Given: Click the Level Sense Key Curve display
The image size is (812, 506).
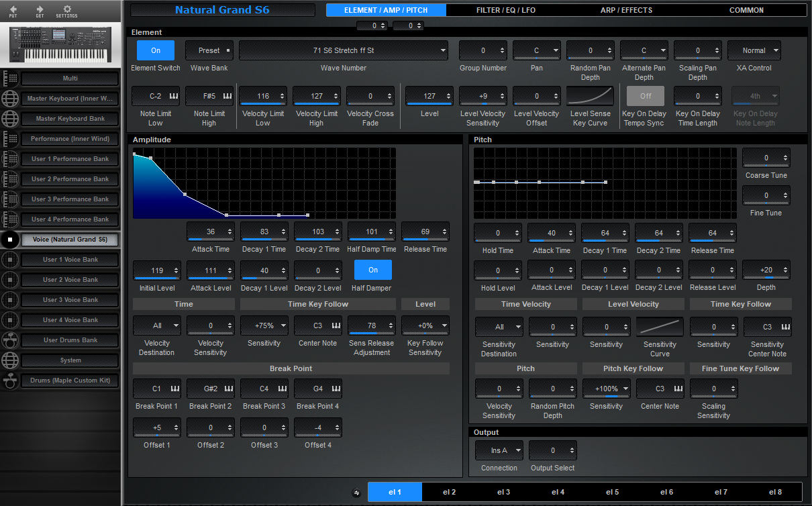Looking at the screenshot, I should [590, 96].
